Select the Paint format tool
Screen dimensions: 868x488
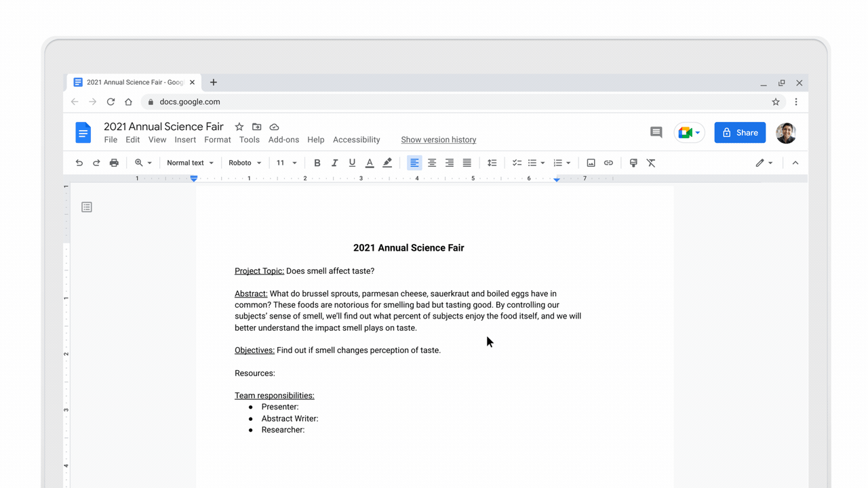[633, 163]
